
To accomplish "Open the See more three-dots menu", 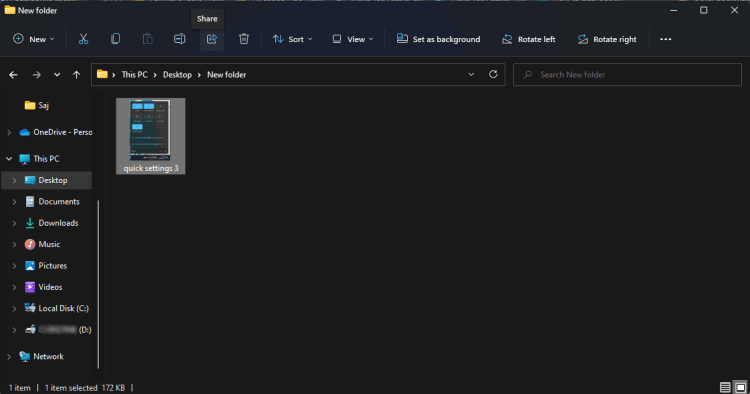I will coord(665,39).
